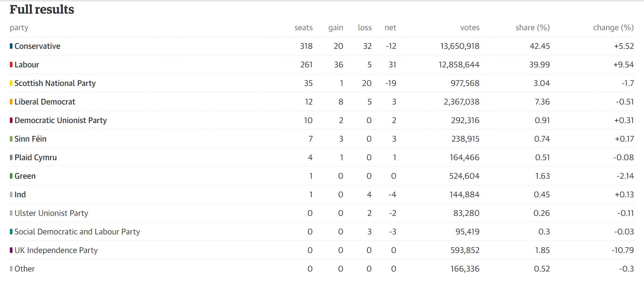
Task: Click the Democratic Unionist Party marker
Action: tap(11, 120)
